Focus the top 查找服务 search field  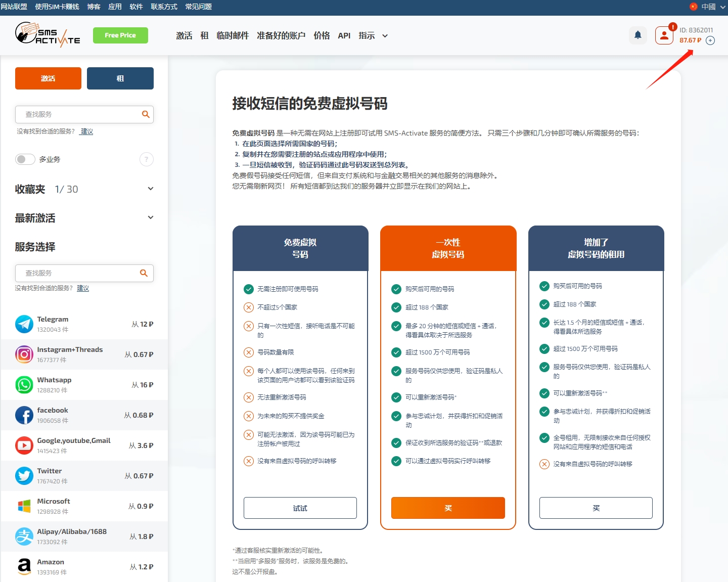(84, 114)
